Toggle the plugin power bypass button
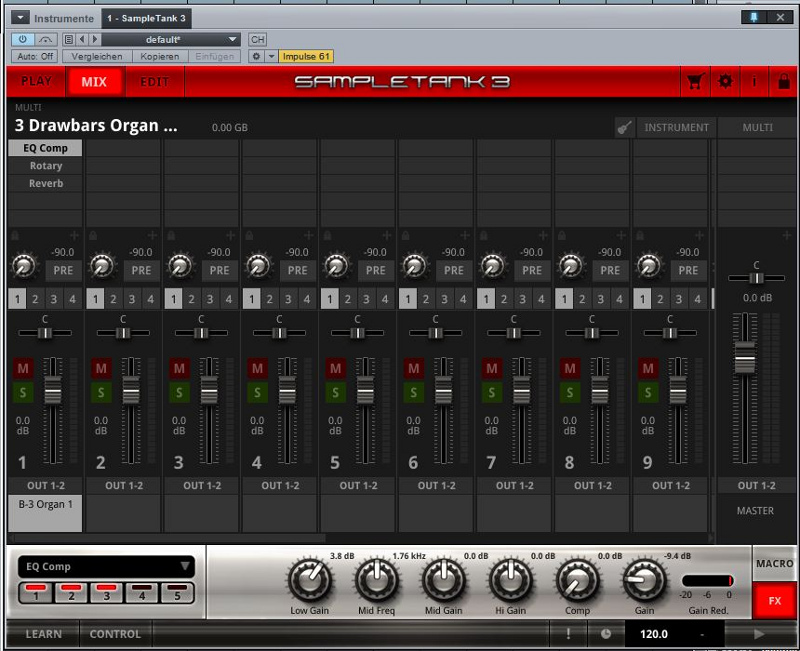The height and width of the screenshot is (651, 800). click(22, 39)
